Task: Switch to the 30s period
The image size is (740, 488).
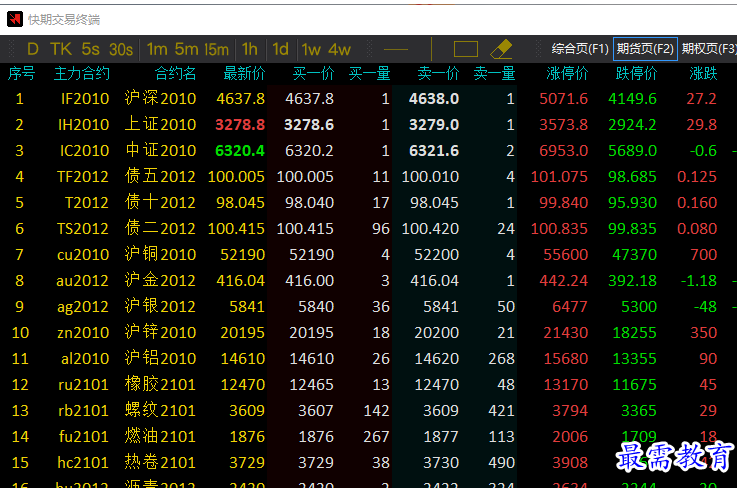Action: (121, 49)
